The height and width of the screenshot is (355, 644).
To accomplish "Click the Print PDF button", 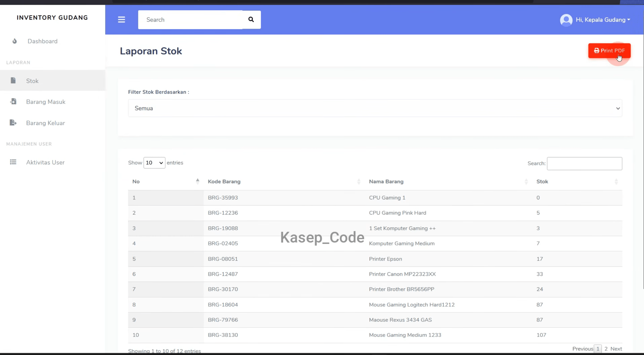I will click(609, 51).
